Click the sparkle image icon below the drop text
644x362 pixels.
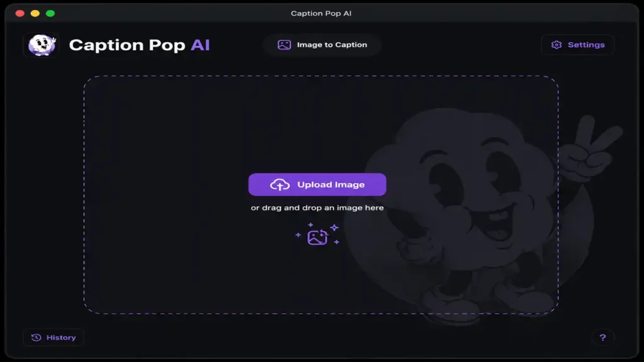[318, 234]
